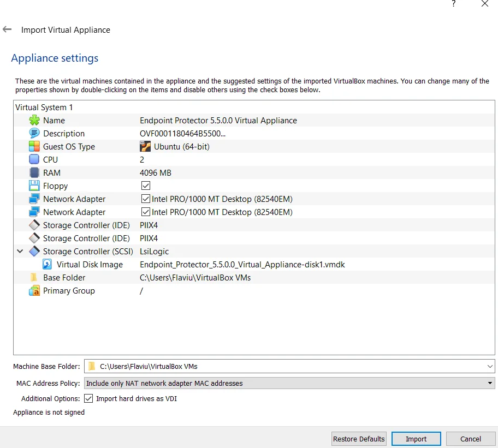Image resolution: width=498 pixels, height=448 pixels.
Task: Click the CPU chip icon
Action: pyautogui.click(x=34, y=159)
